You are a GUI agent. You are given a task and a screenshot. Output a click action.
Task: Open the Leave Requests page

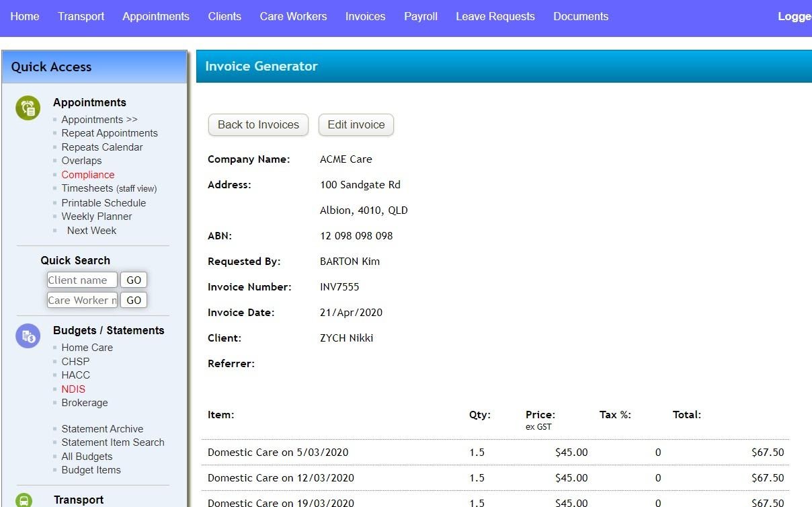click(495, 16)
